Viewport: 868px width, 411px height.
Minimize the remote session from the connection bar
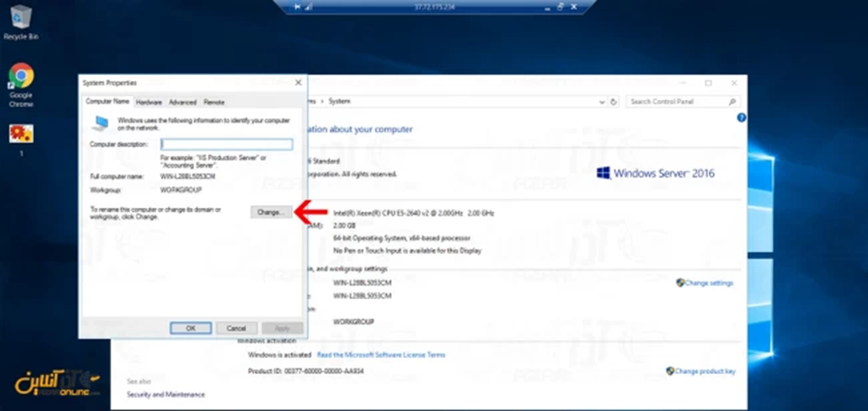pyautogui.click(x=547, y=7)
